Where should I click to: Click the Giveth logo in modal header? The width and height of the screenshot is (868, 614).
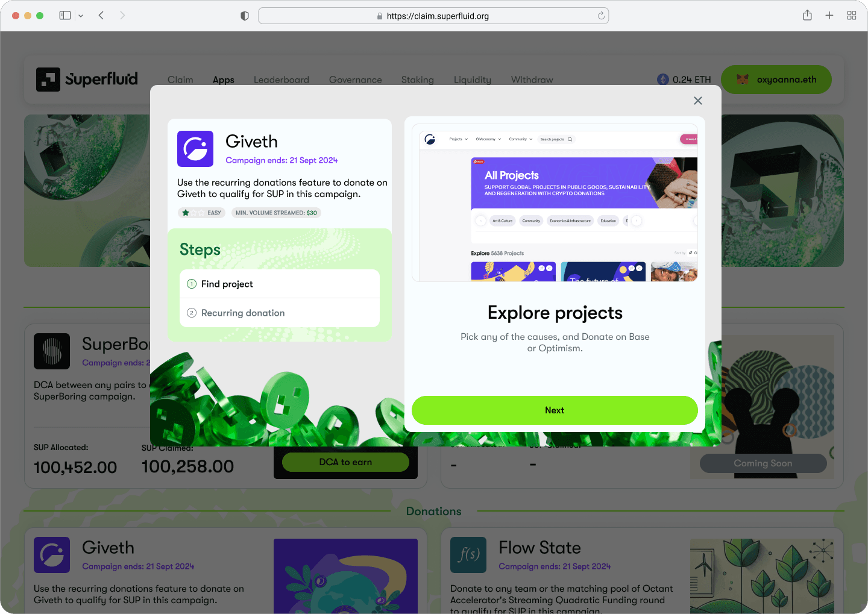195,149
